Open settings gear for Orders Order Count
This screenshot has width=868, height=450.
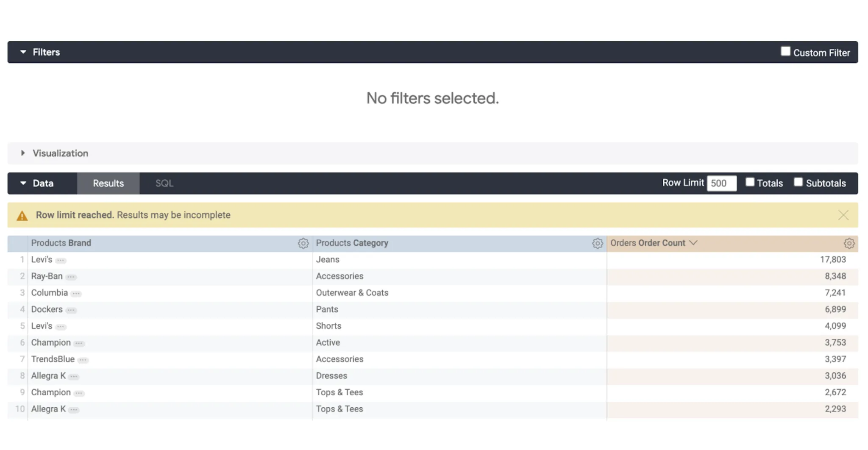(849, 244)
